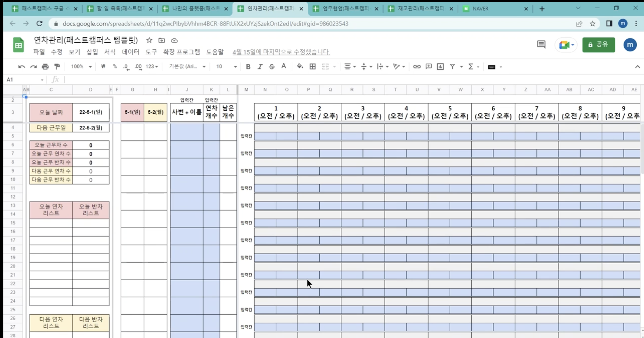Open the last edited on 4월 15일 link
This screenshot has width=644, height=338.
point(281,52)
